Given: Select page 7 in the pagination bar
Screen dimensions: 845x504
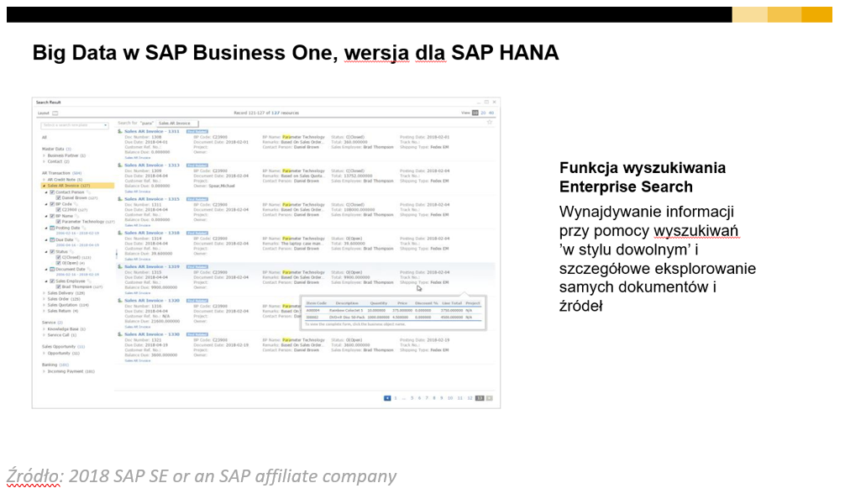Looking at the screenshot, I should coord(427,398).
